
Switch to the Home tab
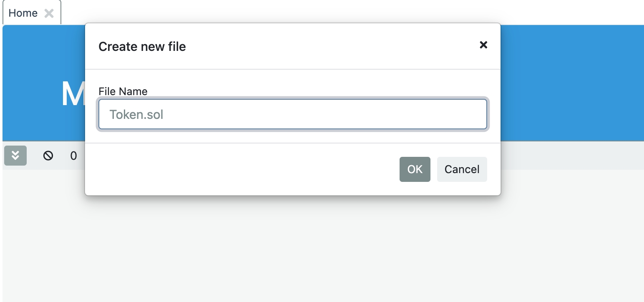point(23,13)
